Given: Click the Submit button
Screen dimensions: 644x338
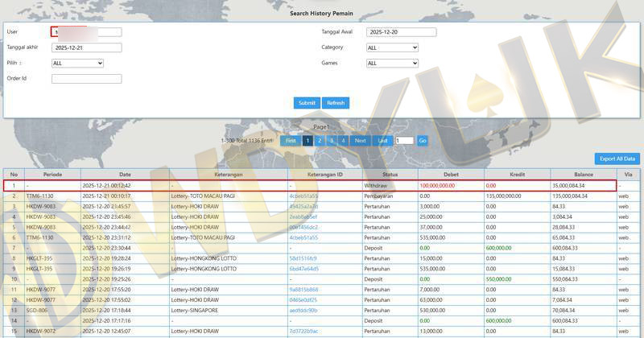Looking at the screenshot, I should (x=307, y=103).
